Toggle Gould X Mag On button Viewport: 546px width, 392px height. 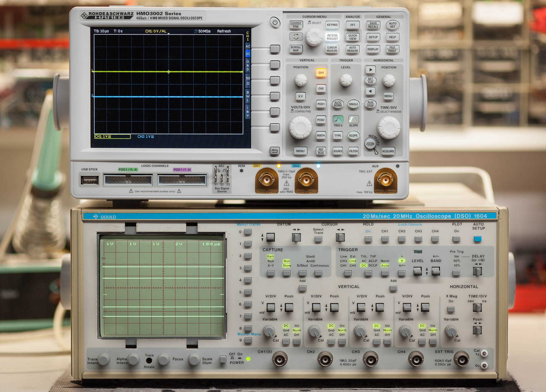pyautogui.click(x=451, y=309)
